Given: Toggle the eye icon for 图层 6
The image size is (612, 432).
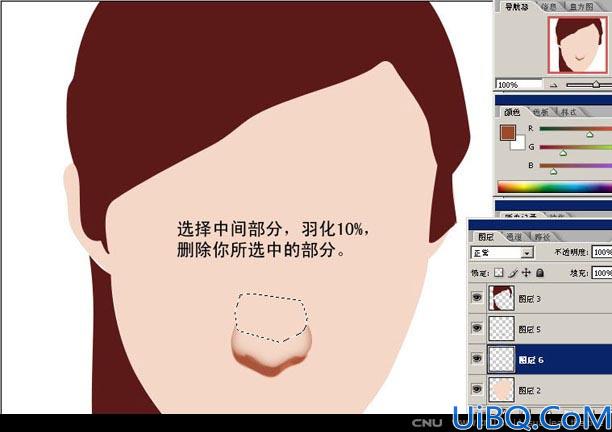Looking at the screenshot, I should tap(477, 359).
